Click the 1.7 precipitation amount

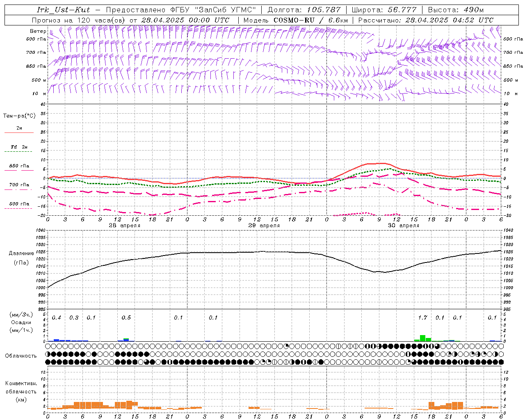(422, 318)
